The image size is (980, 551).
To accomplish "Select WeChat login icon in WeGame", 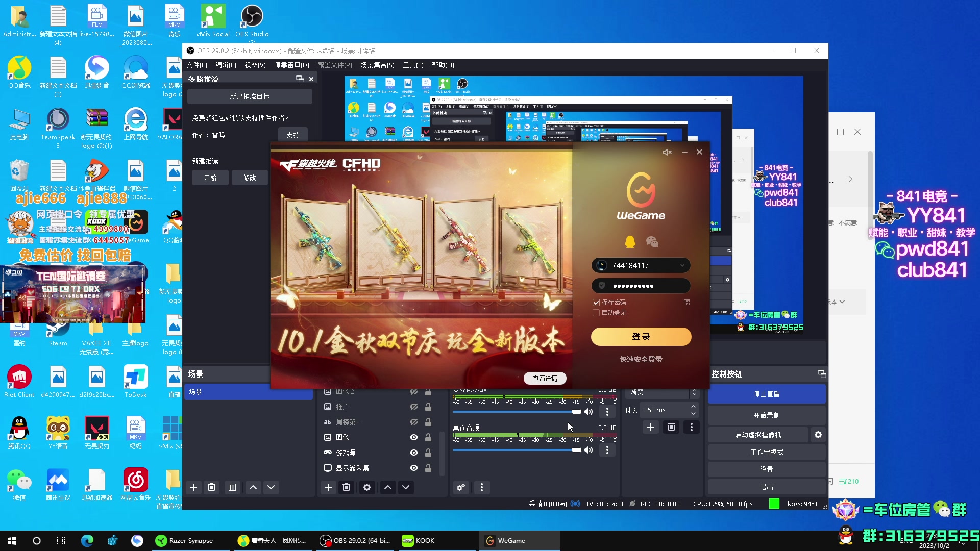I will tap(652, 241).
